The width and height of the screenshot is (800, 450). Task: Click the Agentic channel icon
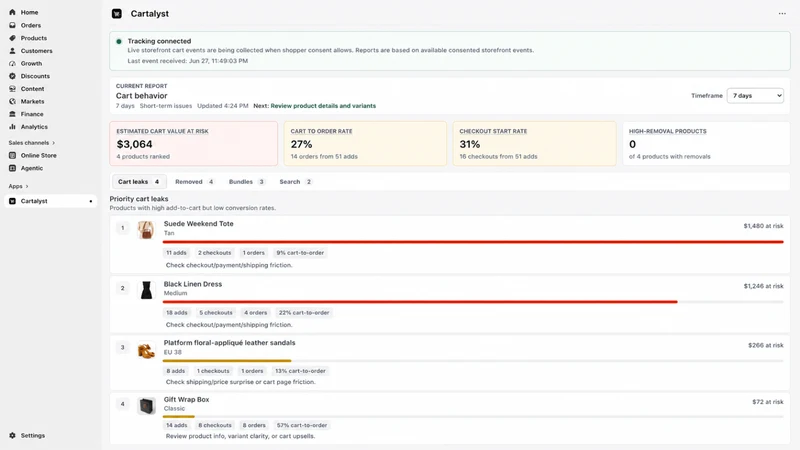coord(12,168)
